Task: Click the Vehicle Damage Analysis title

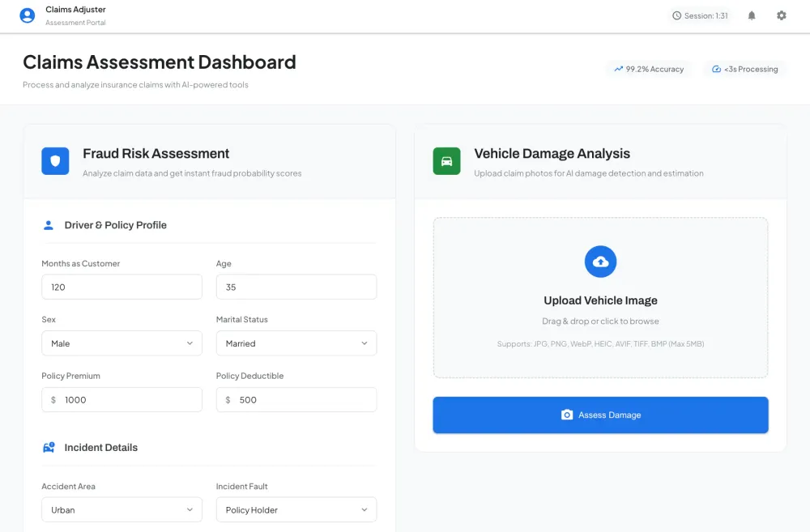Action: click(552, 153)
